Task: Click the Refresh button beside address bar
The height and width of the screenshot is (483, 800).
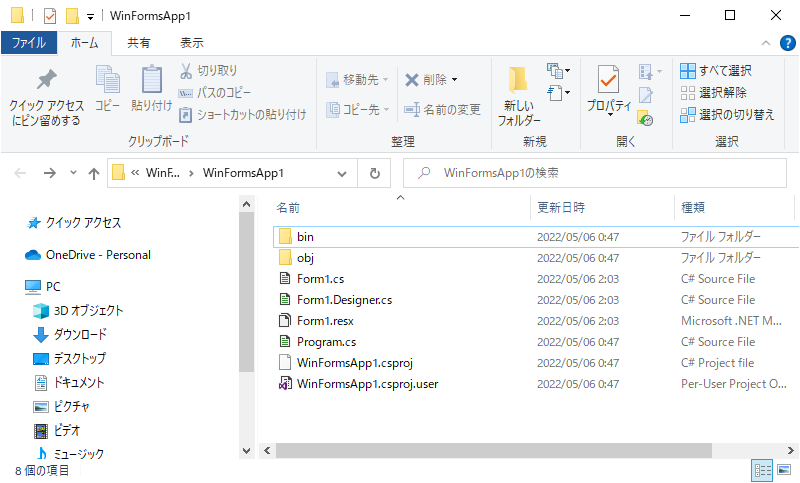Action: pos(374,173)
